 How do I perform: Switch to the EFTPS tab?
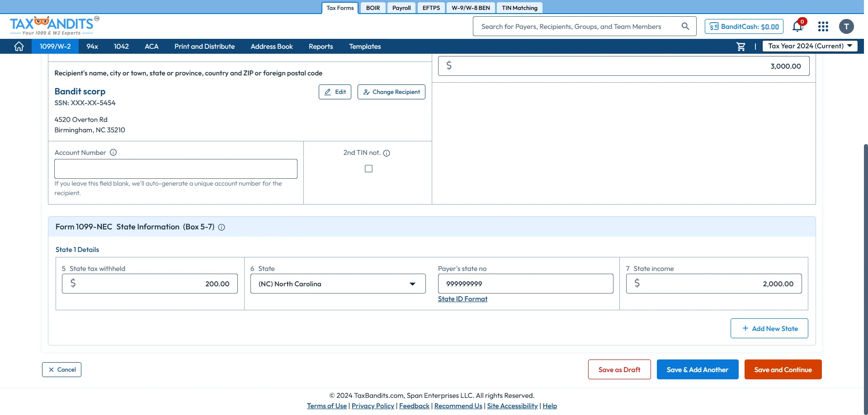[x=431, y=8]
